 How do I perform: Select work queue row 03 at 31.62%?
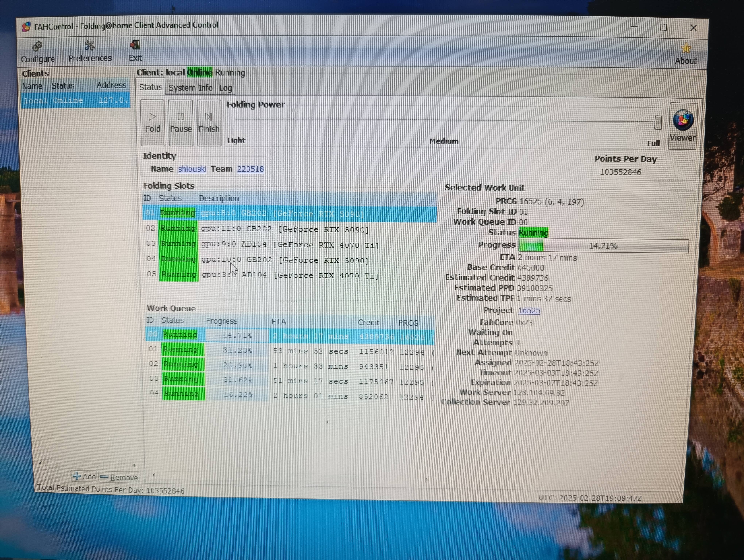290,380
